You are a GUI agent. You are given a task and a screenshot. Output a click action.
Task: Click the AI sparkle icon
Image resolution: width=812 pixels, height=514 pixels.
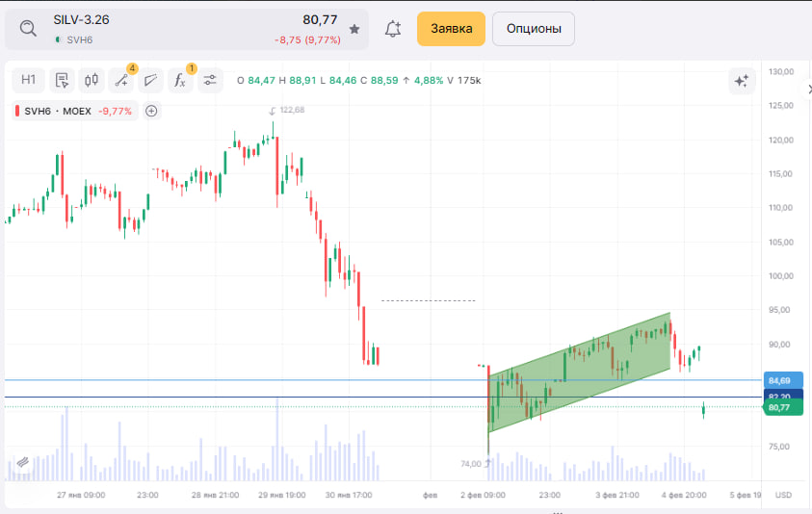click(742, 81)
